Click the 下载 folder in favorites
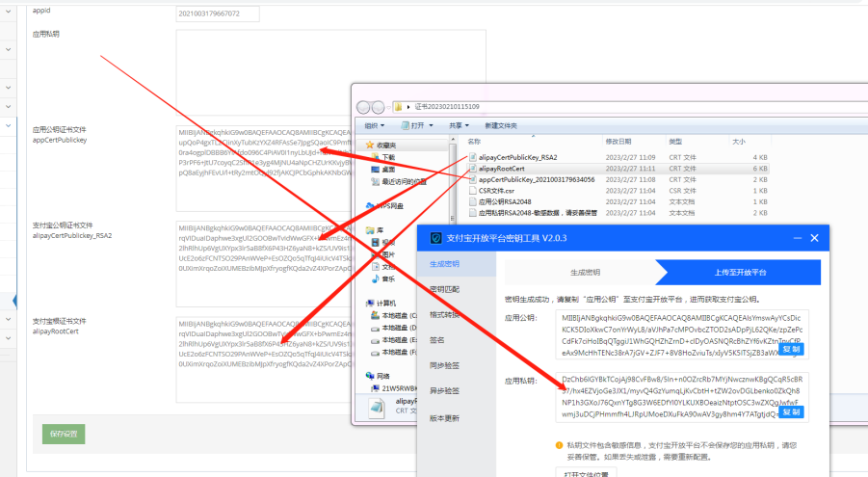The height and width of the screenshot is (477, 868). pos(387,157)
